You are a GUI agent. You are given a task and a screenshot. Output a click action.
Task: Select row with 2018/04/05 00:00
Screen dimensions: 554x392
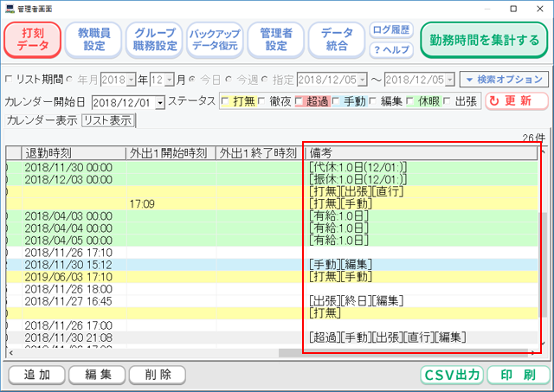point(272,241)
